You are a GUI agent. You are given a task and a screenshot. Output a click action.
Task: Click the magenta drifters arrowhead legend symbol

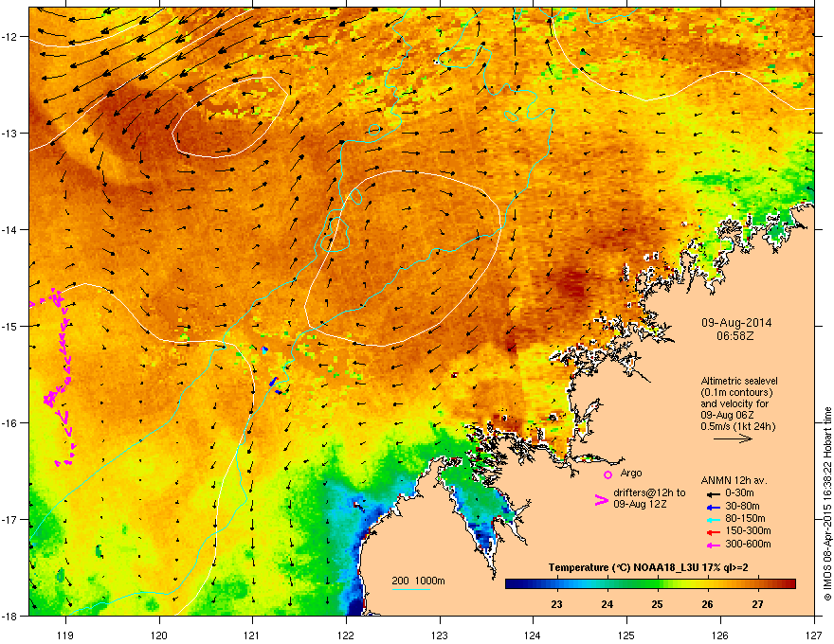pyautogui.click(x=601, y=499)
